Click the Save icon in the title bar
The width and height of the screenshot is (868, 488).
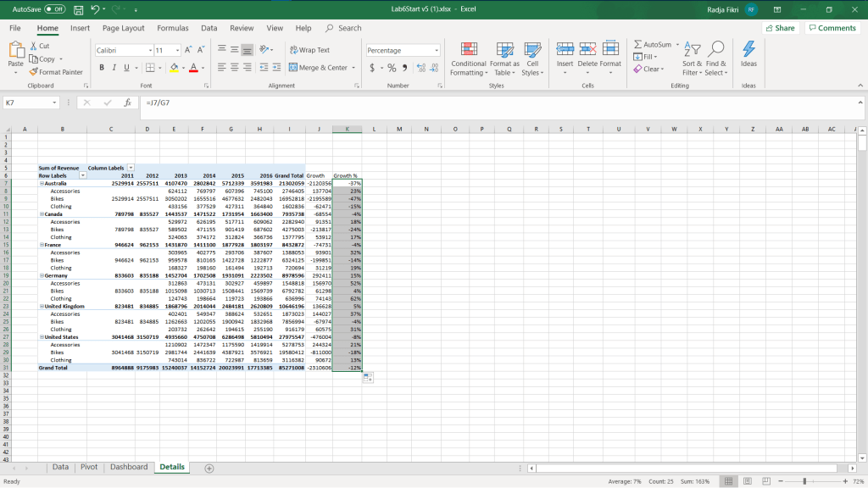click(x=78, y=9)
